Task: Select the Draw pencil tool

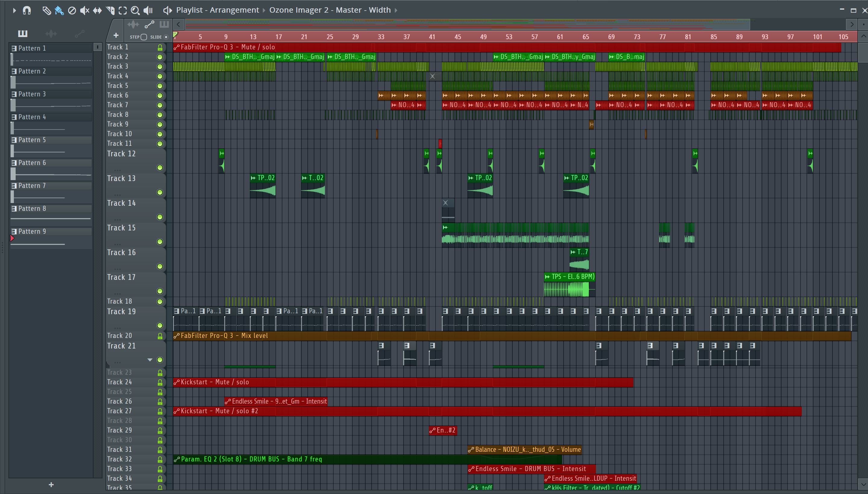Action: click(46, 11)
